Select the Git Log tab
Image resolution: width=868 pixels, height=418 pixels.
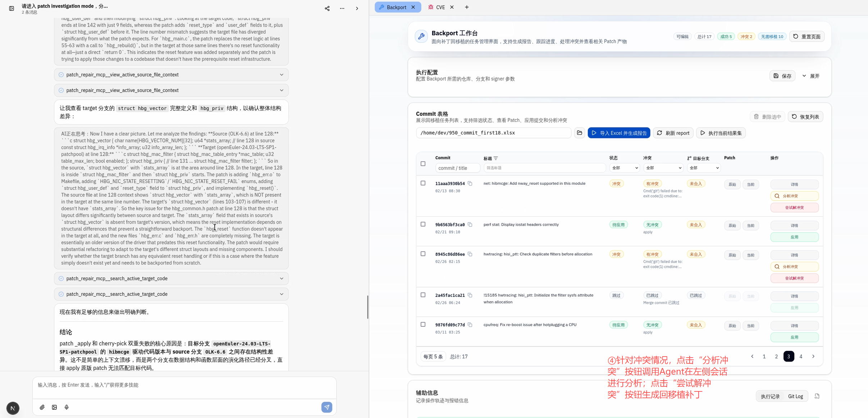point(795,396)
